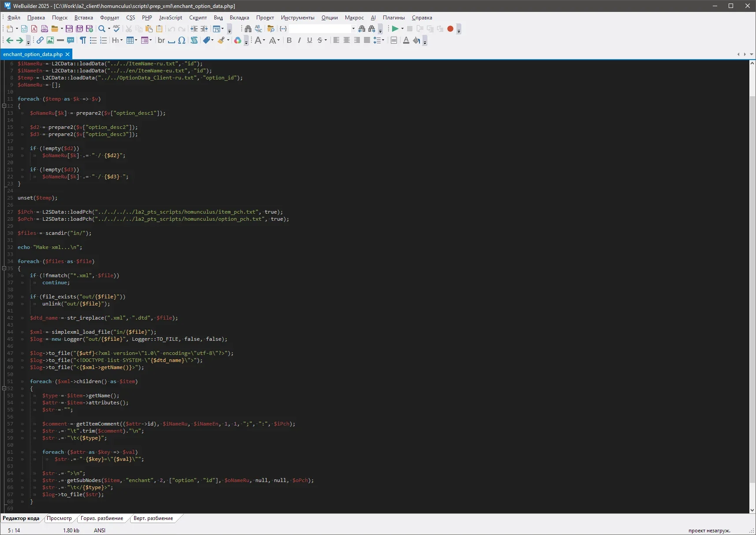Click the new PHP document icon

tap(45, 29)
